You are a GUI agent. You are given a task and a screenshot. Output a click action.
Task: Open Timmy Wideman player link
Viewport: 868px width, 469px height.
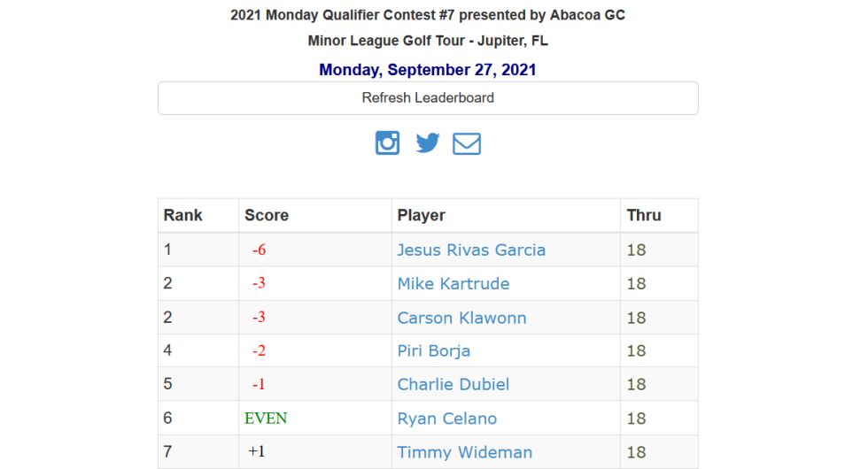click(464, 452)
